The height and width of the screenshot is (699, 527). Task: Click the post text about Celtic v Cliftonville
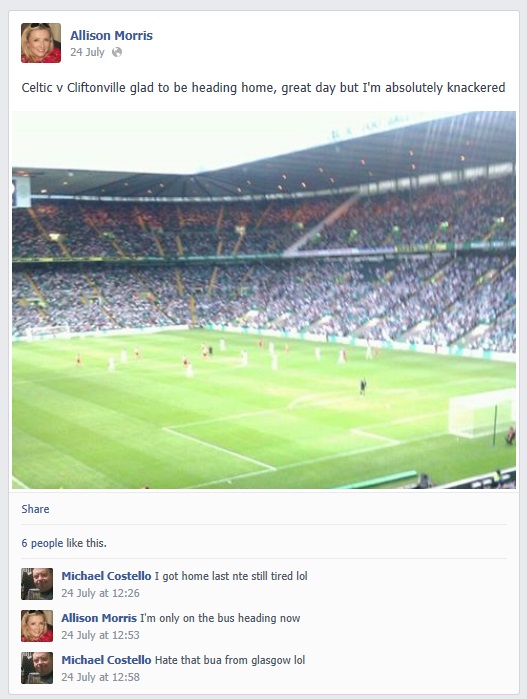(x=263, y=87)
